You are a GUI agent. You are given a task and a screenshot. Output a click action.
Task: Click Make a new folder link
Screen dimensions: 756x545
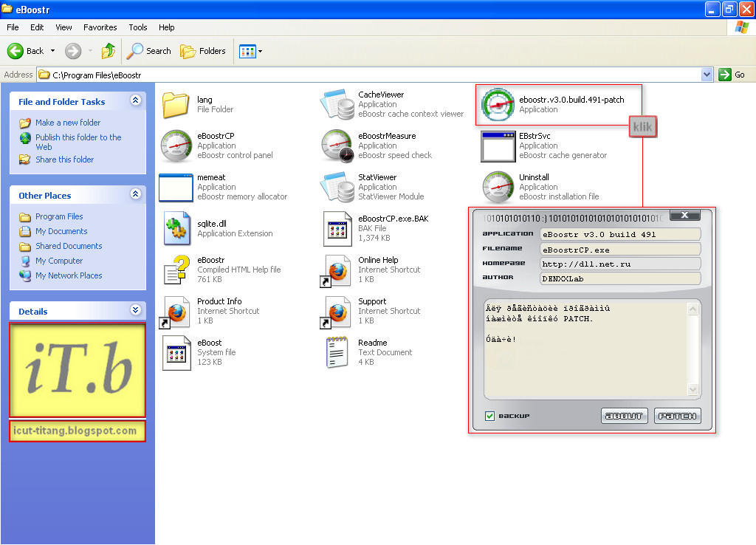[68, 123]
